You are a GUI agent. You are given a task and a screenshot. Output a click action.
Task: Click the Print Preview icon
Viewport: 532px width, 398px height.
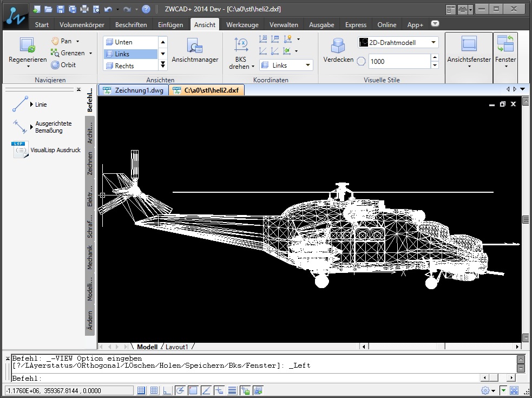coord(96,9)
